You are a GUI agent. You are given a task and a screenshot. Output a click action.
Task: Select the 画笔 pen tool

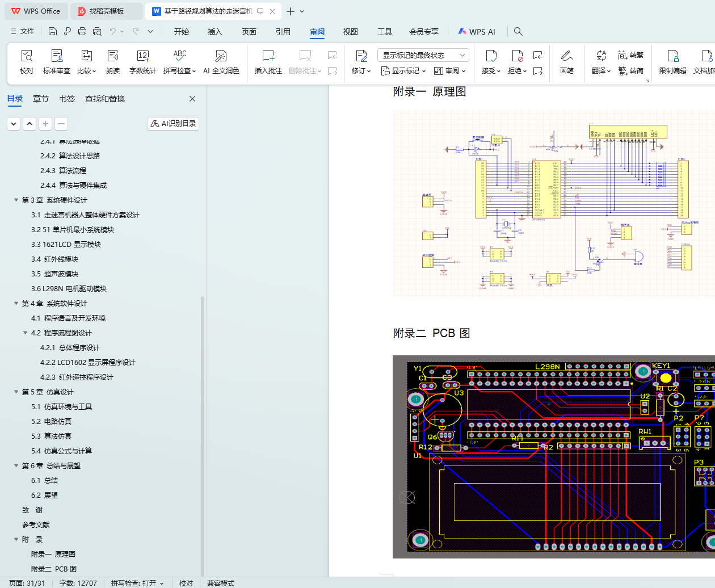coord(566,61)
